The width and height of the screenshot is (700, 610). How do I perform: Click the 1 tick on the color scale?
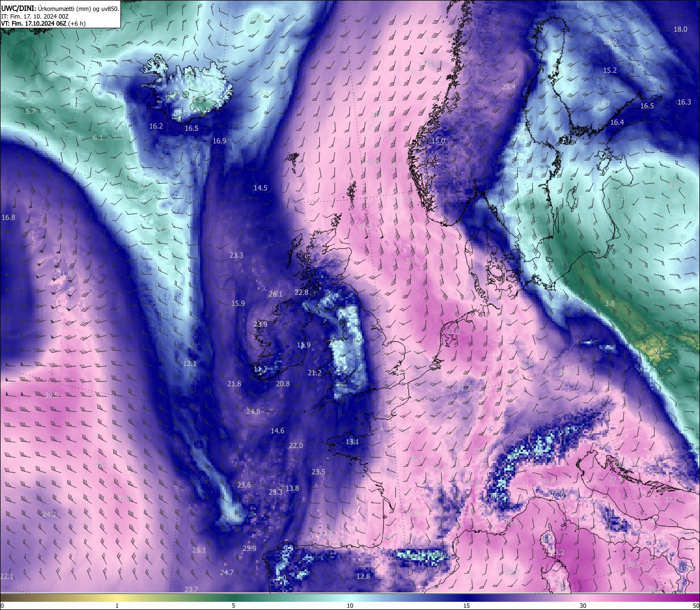click(x=117, y=606)
